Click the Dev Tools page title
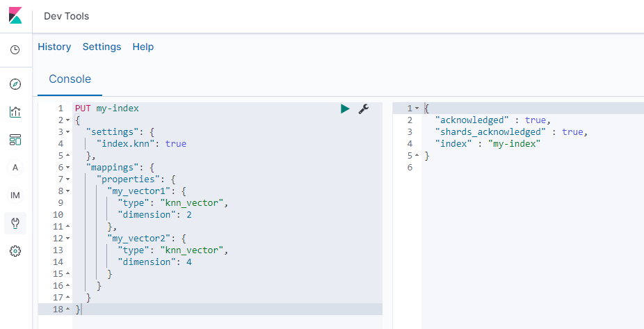Screen dimensions: 644x329 (67, 16)
